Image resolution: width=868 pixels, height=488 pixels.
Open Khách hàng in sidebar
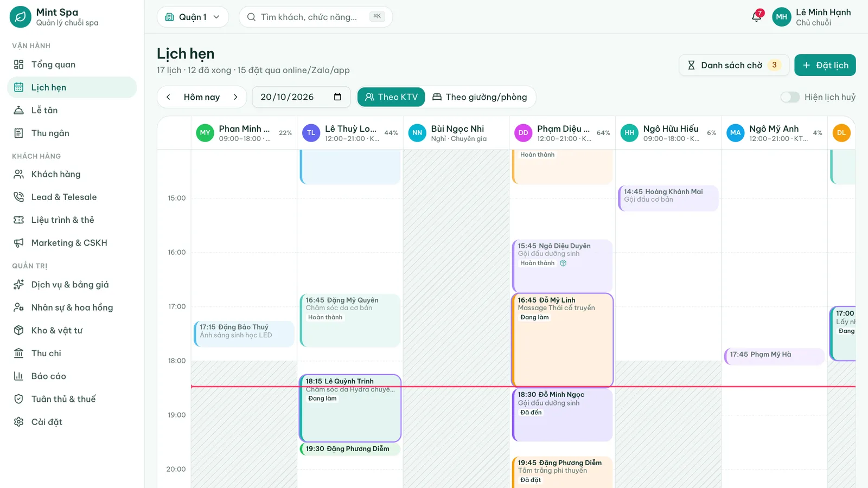tap(72, 174)
